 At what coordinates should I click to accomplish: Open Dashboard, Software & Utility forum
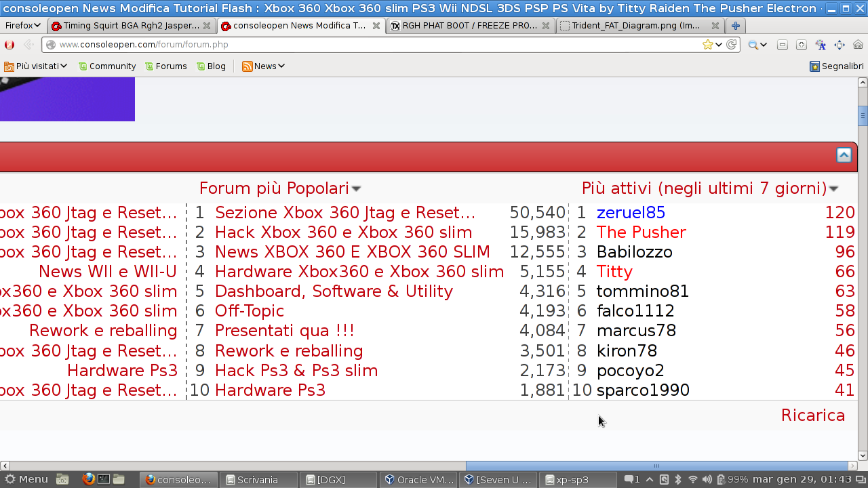tap(334, 291)
